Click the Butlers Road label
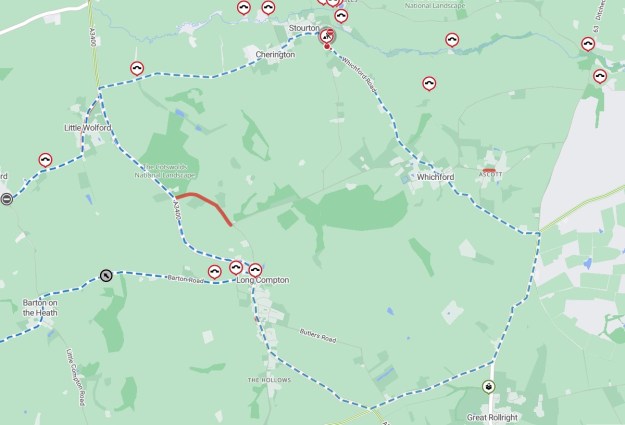 (318, 336)
